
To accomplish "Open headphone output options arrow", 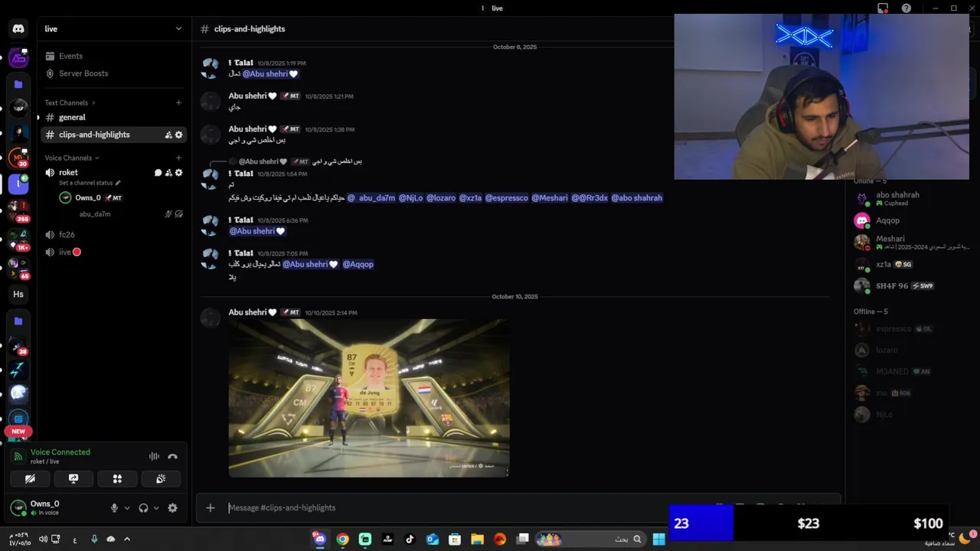I will click(x=156, y=507).
